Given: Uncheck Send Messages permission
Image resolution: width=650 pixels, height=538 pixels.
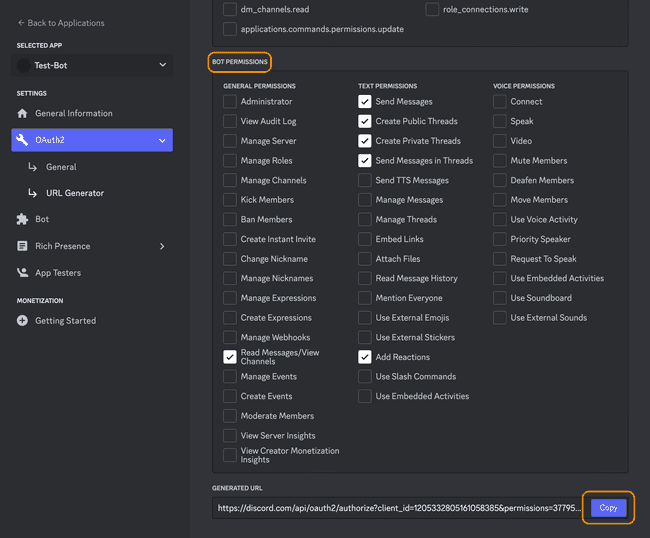Looking at the screenshot, I should [364, 102].
